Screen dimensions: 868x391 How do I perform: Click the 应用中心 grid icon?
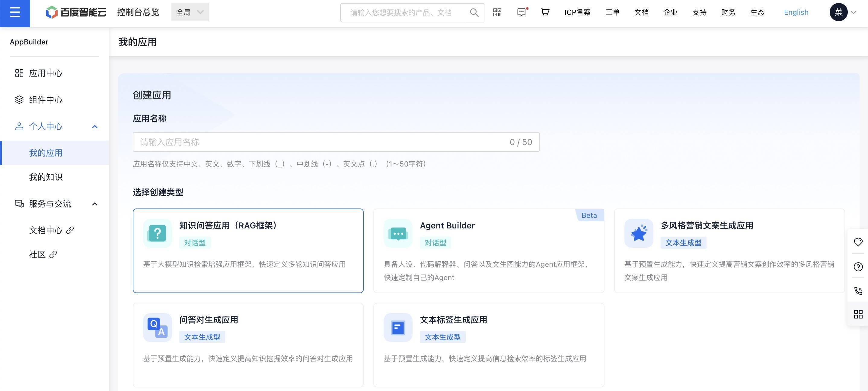point(19,73)
